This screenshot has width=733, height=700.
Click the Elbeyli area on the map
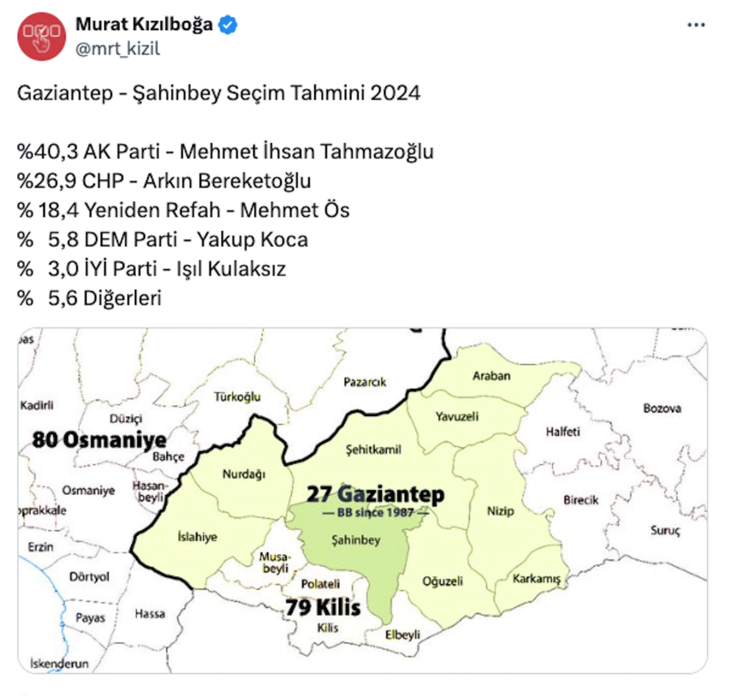click(402, 634)
